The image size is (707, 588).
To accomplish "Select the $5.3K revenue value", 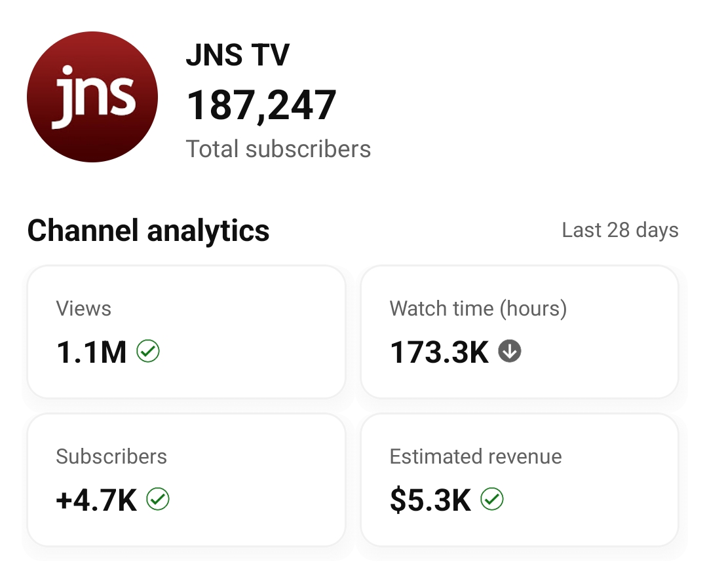I will [x=430, y=500].
